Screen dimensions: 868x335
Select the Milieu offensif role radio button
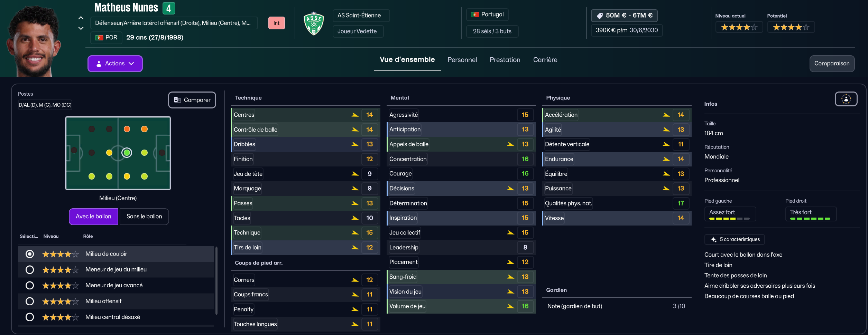click(x=30, y=301)
